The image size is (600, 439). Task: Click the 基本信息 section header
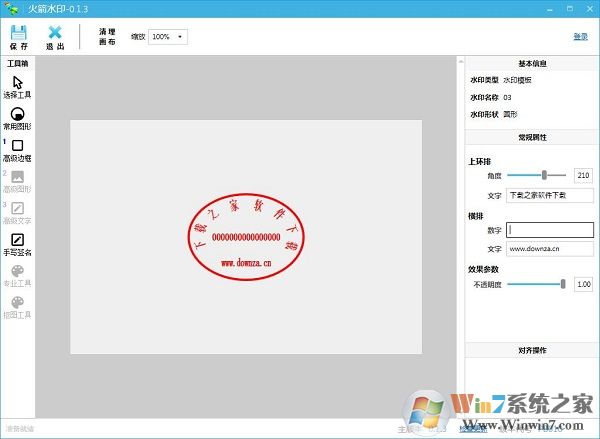(x=532, y=64)
